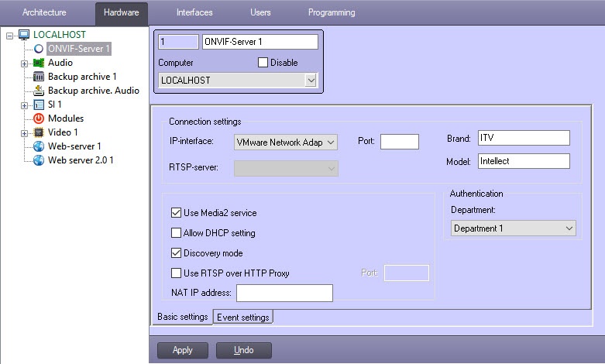Click the Web-server 1 globe icon
This screenshot has height=364, width=605.
[39, 146]
